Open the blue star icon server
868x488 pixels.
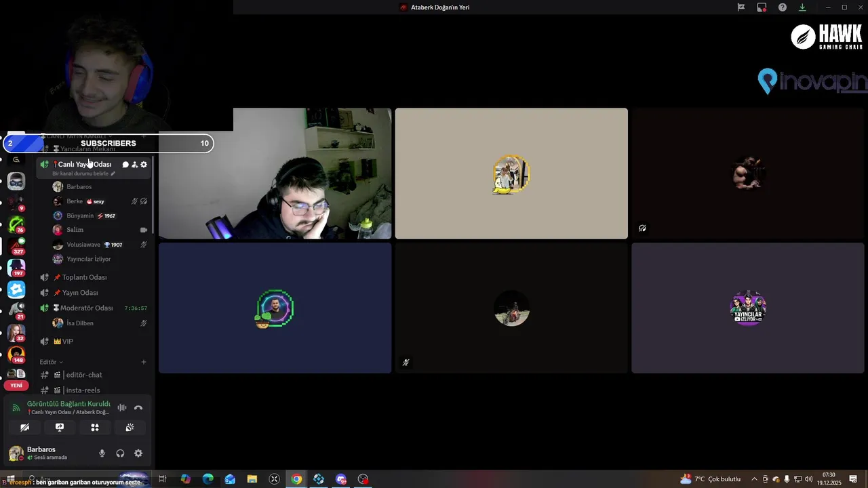16,289
